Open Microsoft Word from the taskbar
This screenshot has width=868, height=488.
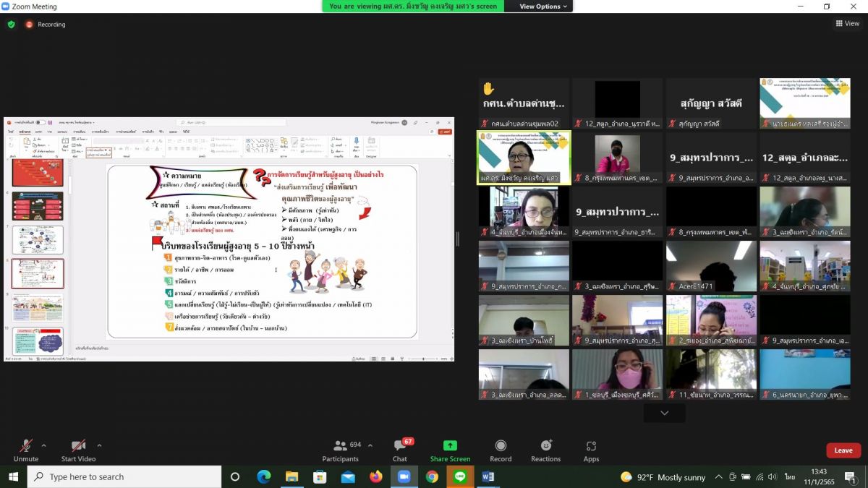[488, 476]
